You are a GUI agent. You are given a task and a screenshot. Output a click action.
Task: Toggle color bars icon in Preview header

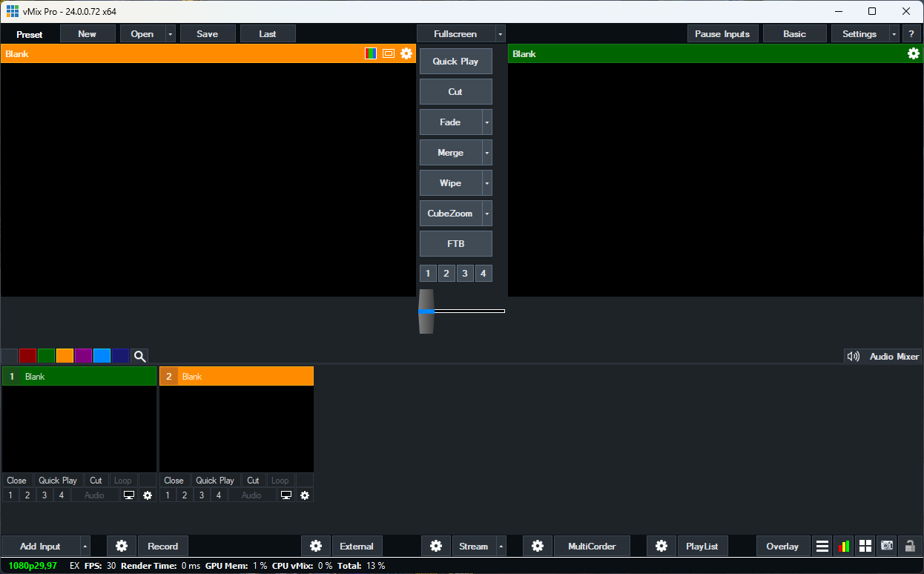pyautogui.click(x=371, y=53)
